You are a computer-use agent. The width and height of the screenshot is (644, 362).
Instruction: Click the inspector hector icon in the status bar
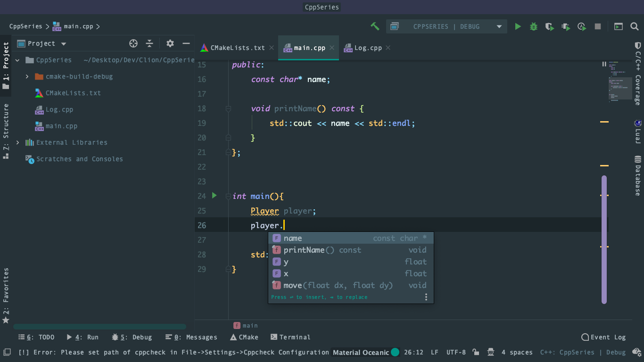click(491, 352)
